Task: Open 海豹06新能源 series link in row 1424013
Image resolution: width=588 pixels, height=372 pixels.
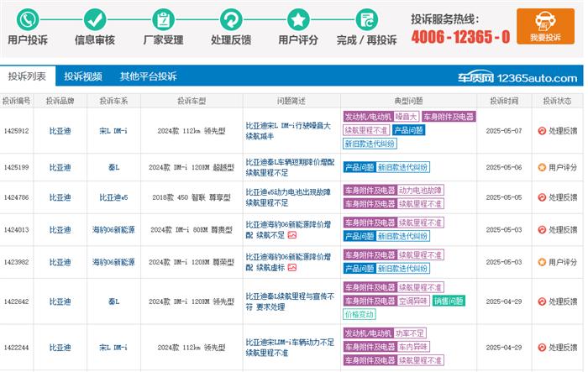Action: tap(113, 229)
